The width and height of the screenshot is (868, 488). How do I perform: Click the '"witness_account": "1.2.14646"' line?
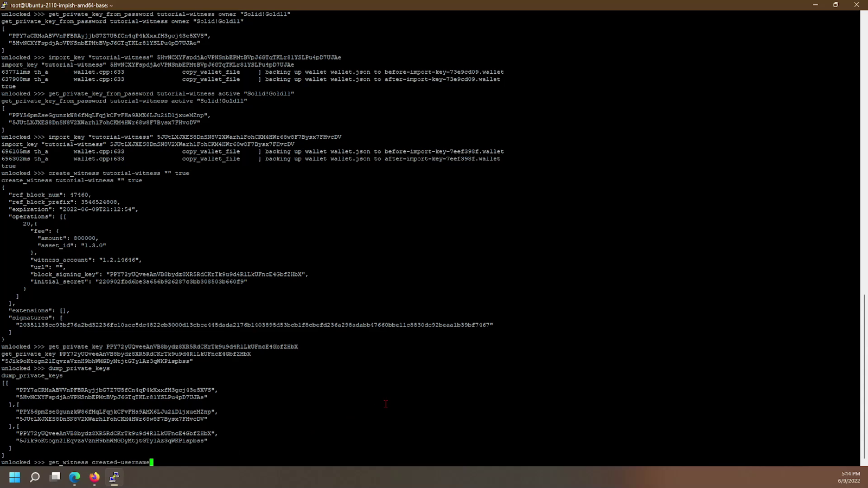[x=86, y=260]
